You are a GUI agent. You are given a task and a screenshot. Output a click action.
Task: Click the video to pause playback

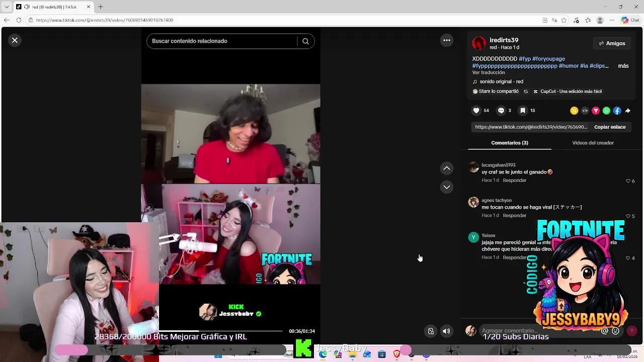point(230,184)
